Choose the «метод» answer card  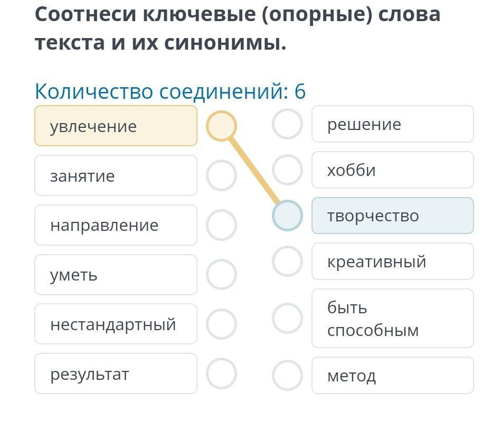(x=392, y=375)
